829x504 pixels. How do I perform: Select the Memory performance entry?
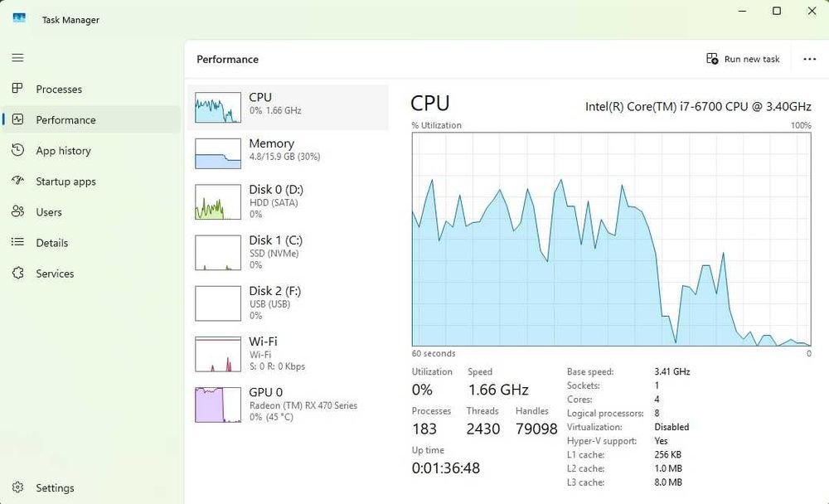click(288, 153)
